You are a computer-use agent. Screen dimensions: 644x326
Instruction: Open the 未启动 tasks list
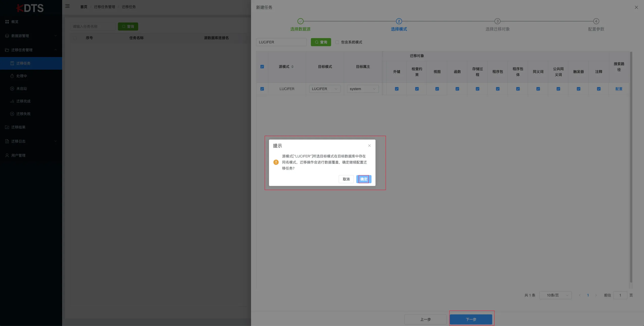click(x=22, y=88)
